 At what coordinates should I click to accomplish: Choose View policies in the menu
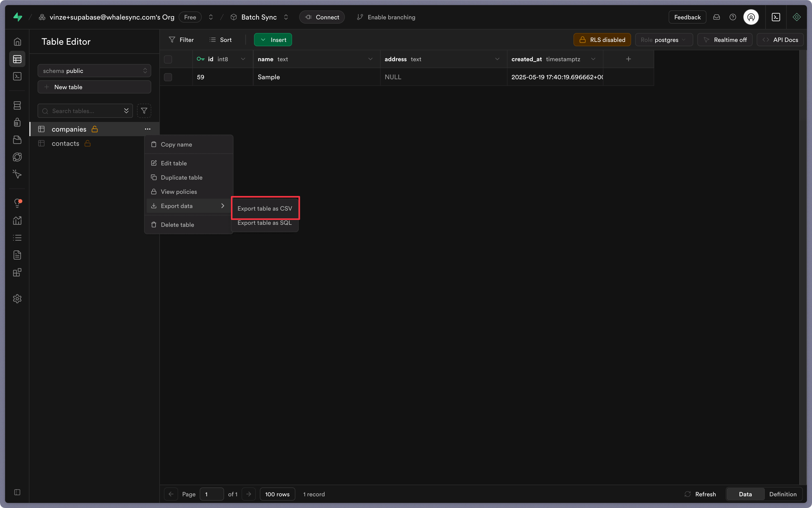(x=189, y=192)
